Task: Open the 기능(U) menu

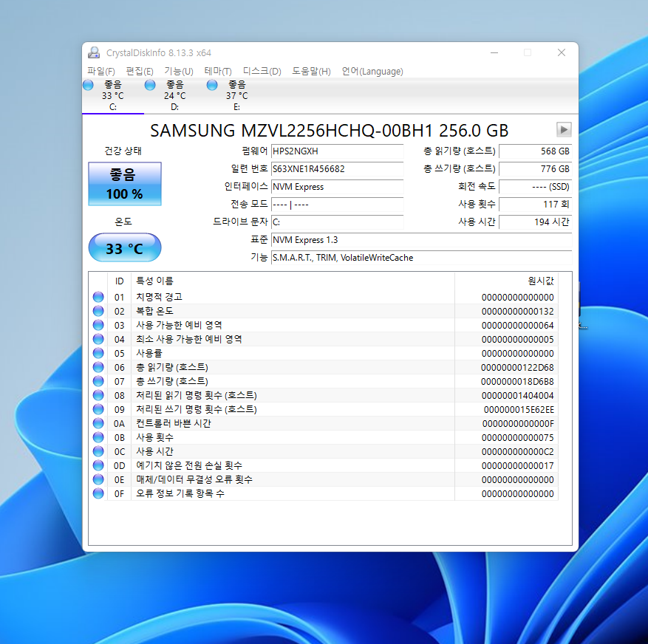Action: (x=179, y=71)
